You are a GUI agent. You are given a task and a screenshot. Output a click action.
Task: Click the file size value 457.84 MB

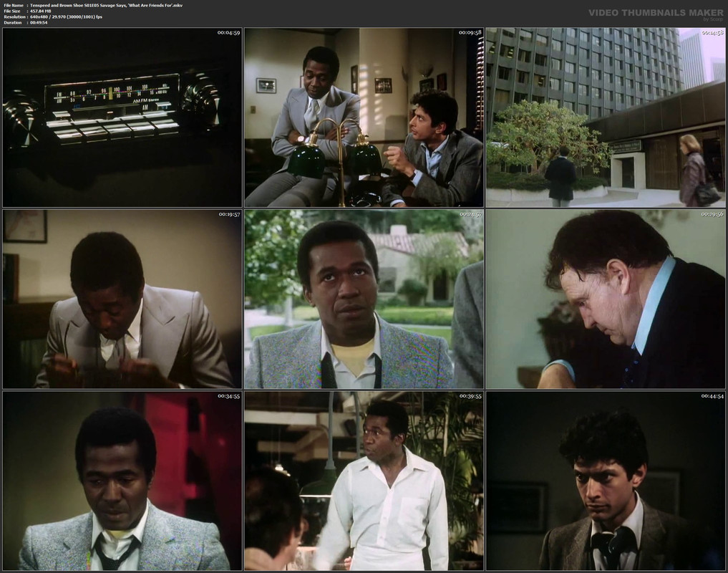click(41, 11)
